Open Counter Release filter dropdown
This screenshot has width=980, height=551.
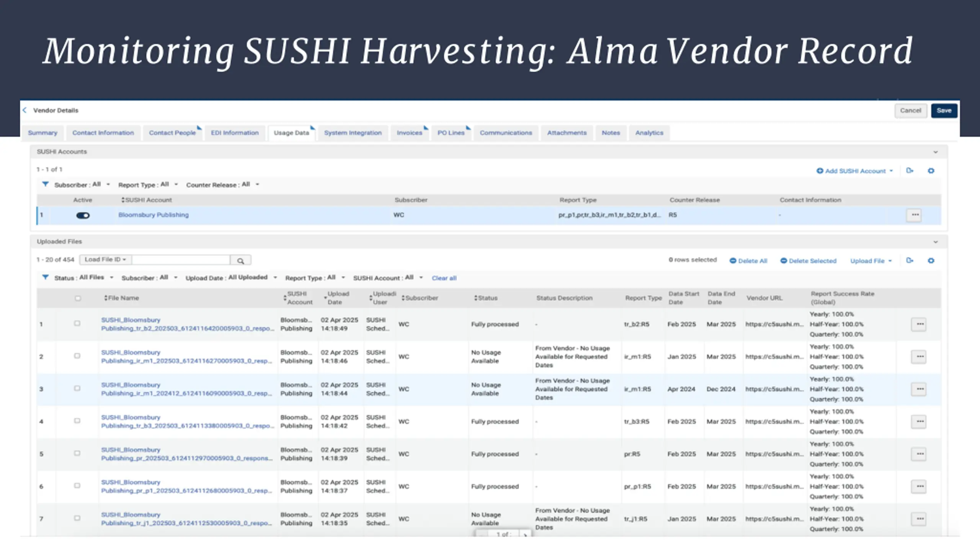pos(223,184)
